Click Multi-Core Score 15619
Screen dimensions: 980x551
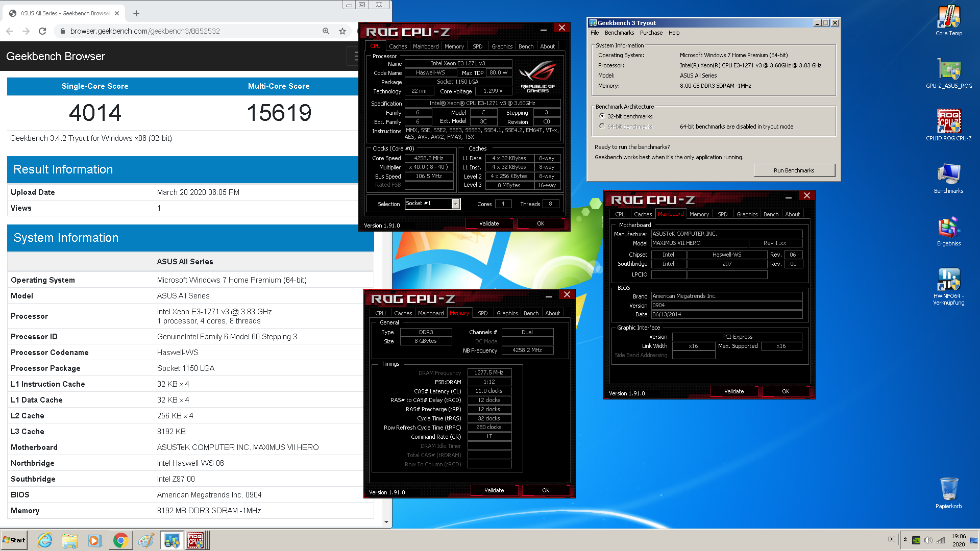point(279,113)
